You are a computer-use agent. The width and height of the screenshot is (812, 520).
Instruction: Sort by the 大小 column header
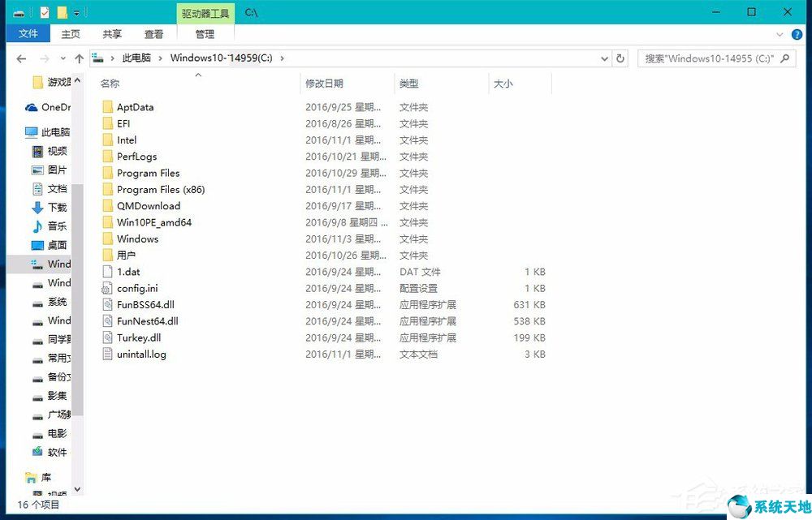(503, 84)
